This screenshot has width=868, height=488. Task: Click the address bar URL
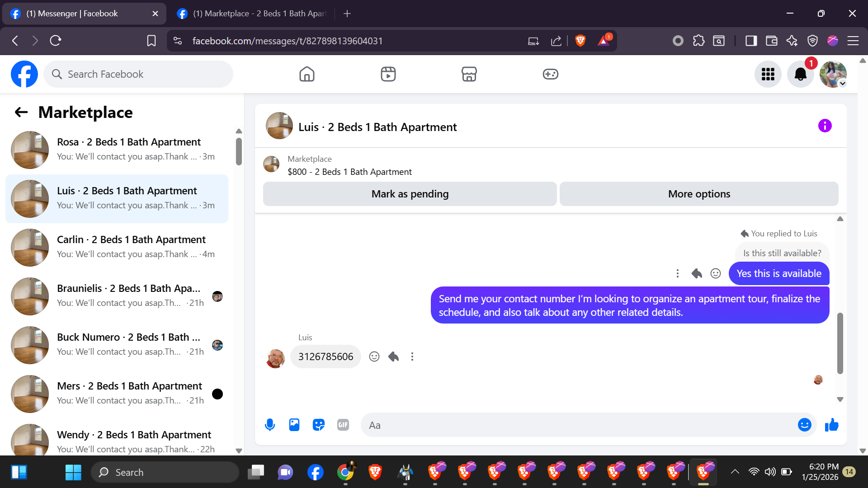[288, 41]
